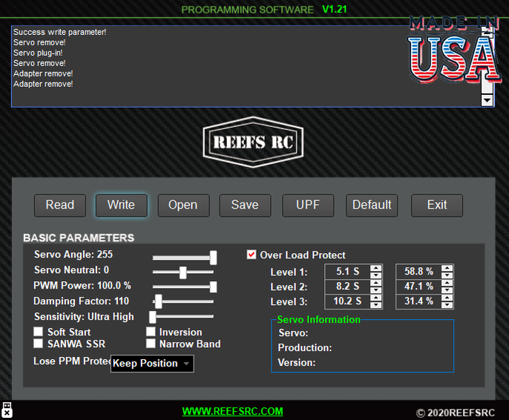509x420 pixels.
Task: Decrease Level 1 time value
Action: point(376,275)
